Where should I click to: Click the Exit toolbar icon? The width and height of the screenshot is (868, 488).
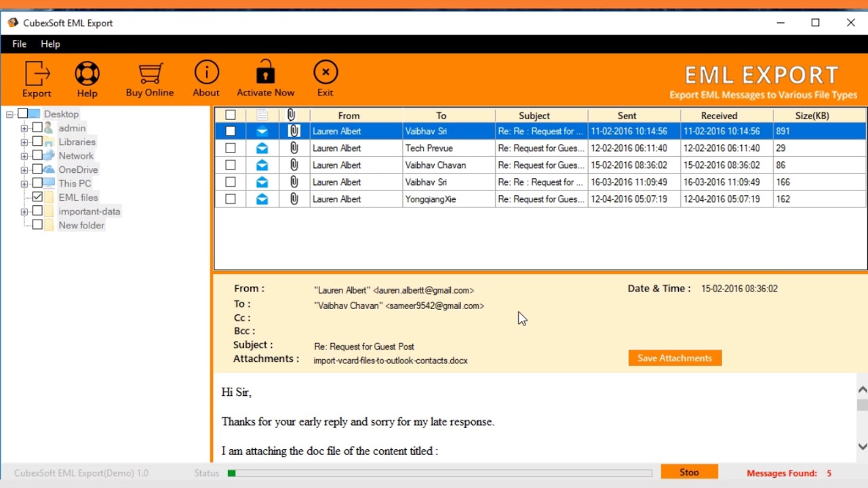(x=325, y=72)
